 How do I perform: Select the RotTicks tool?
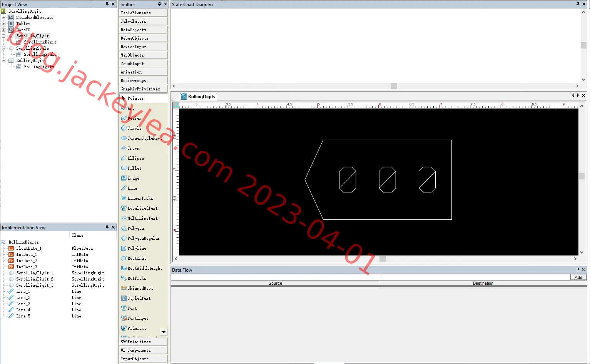pyautogui.click(x=137, y=278)
